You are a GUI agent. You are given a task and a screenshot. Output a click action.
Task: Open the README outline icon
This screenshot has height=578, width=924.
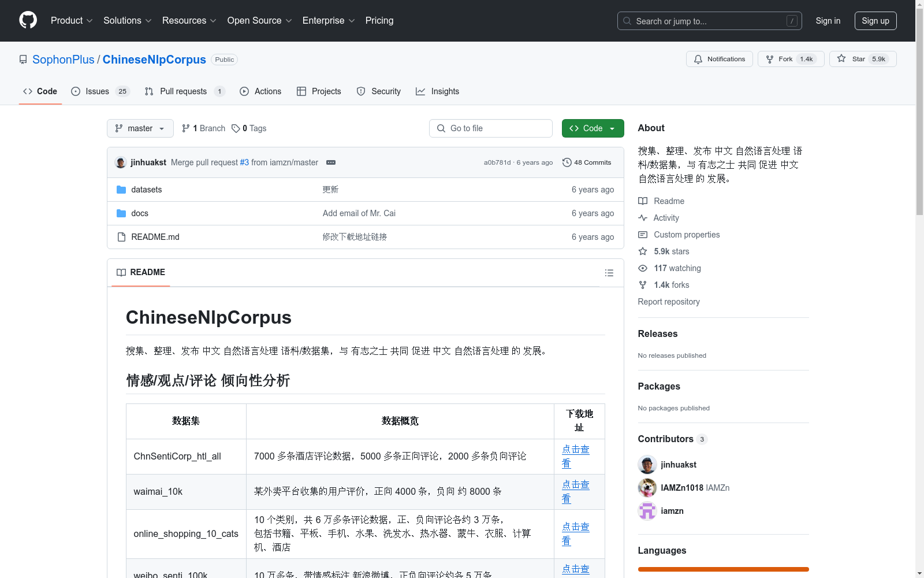pyautogui.click(x=609, y=273)
